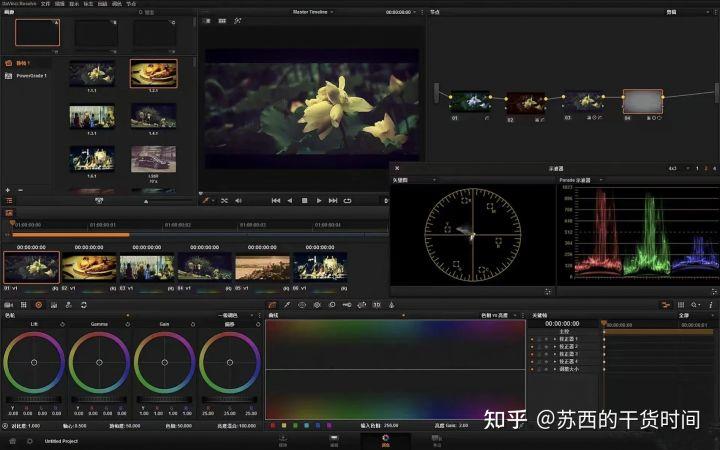Switch to the Color page tab
The height and width of the screenshot is (450, 720).
point(385,440)
